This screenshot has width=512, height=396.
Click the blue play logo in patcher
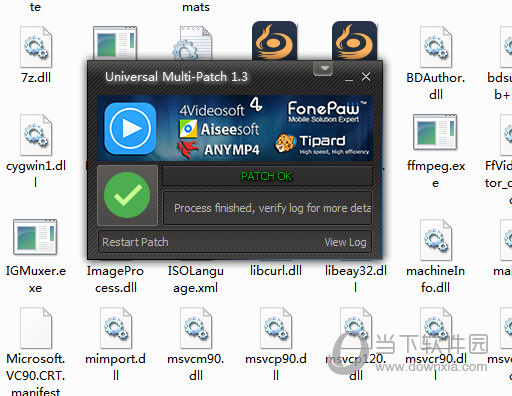tap(130, 128)
